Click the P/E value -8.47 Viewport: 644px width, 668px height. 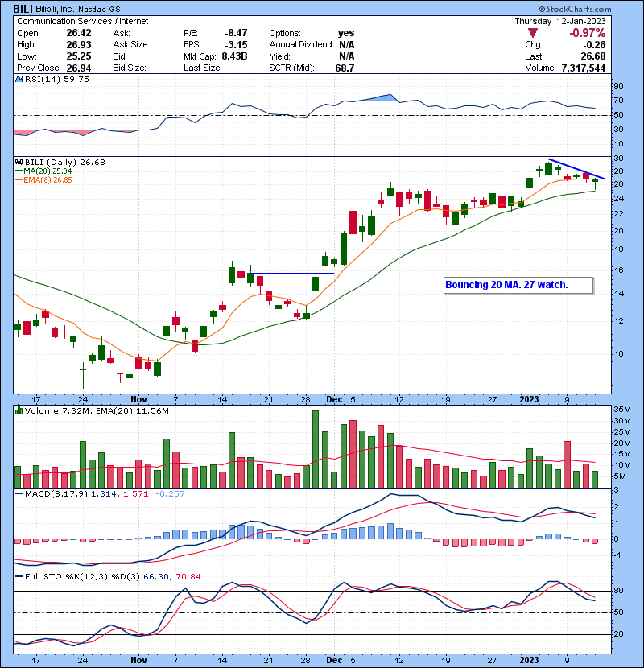[x=236, y=33]
